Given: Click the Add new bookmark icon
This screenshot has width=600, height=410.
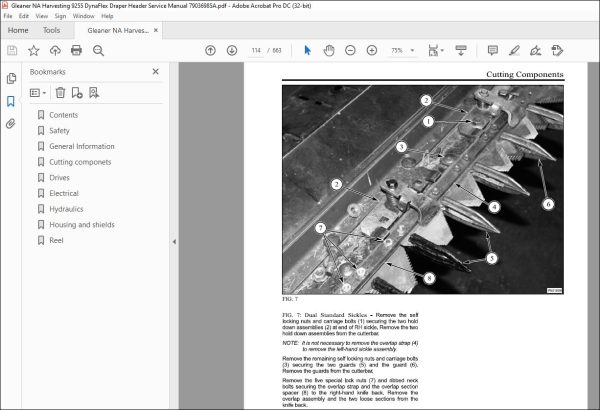Looking at the screenshot, I should 77,93.
